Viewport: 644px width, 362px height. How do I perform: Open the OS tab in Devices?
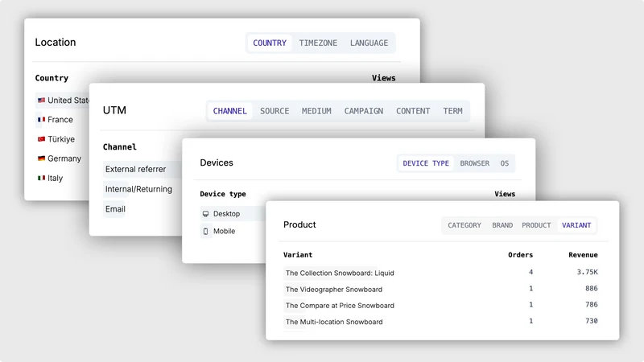pos(505,163)
